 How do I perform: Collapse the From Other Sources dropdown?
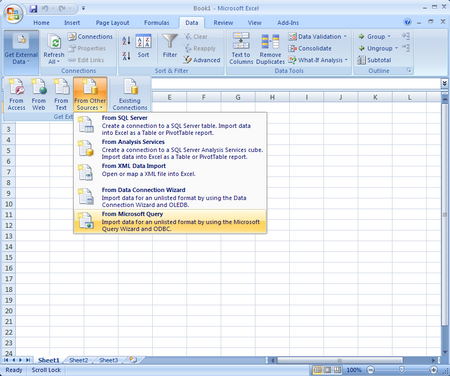(x=90, y=94)
